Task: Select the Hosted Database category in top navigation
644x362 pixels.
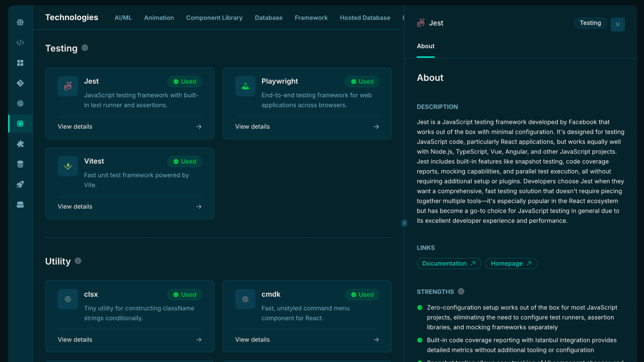Action: pos(365,18)
